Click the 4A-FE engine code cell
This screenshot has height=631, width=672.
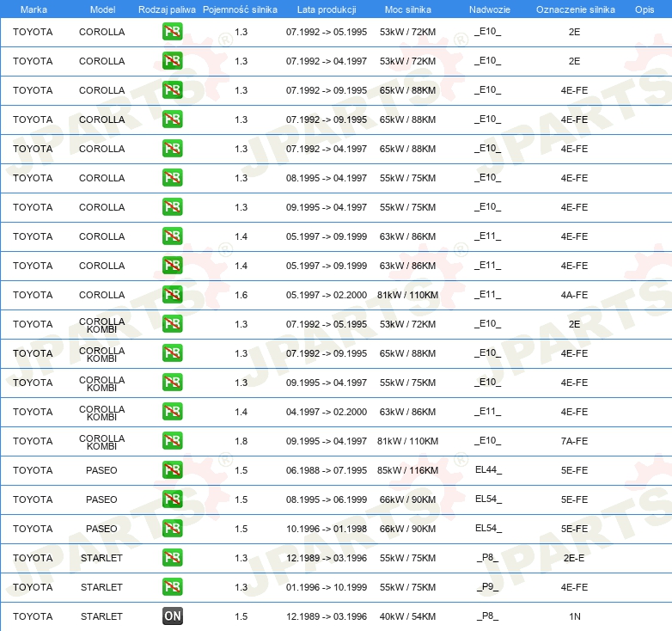point(574,295)
